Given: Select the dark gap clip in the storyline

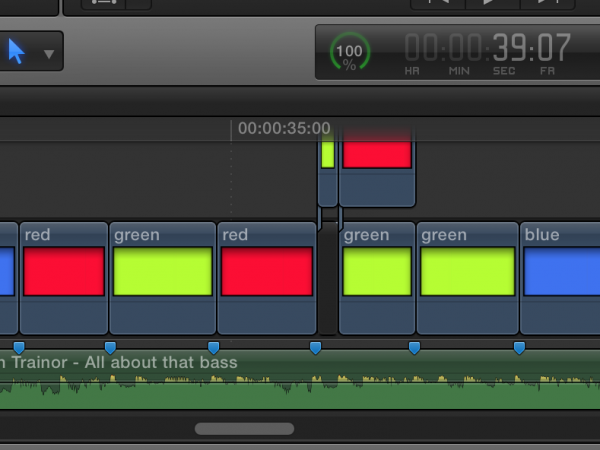Looking at the screenshot, I should click(x=328, y=278).
